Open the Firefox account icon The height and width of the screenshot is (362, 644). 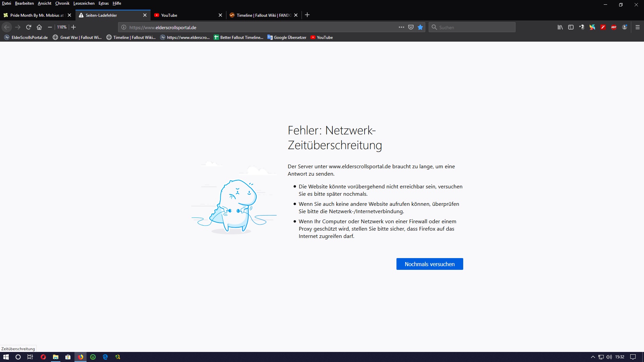(625, 27)
